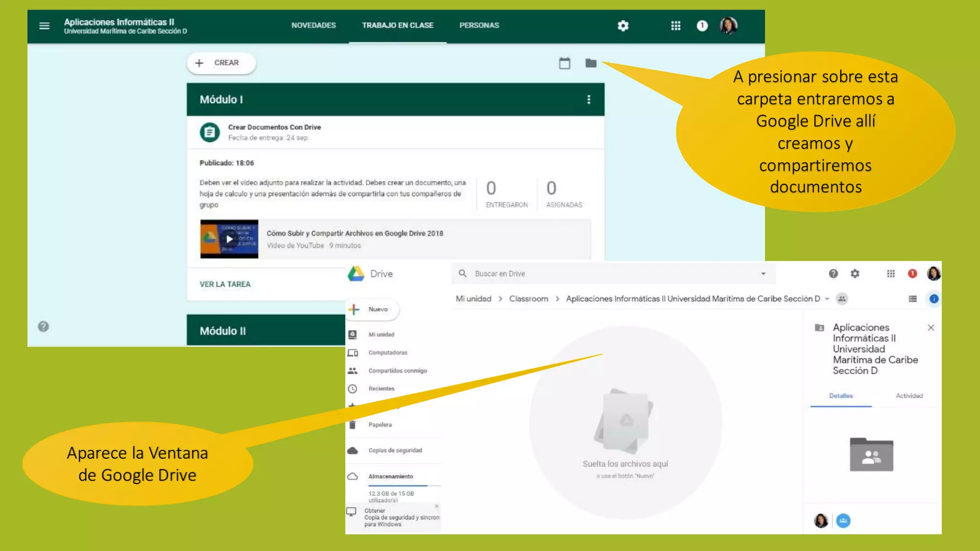The height and width of the screenshot is (551, 980).
Task: Click Módulo II topic header
Action: [x=266, y=330]
